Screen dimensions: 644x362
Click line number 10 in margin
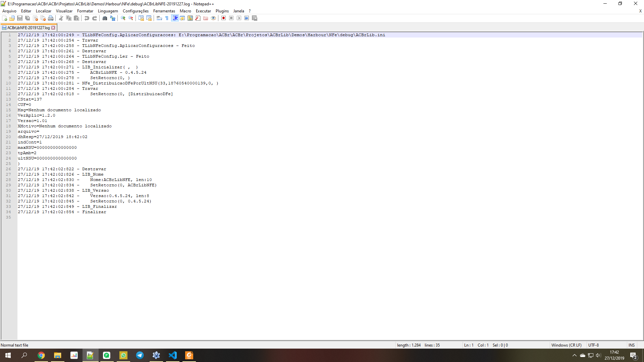tap(8, 83)
